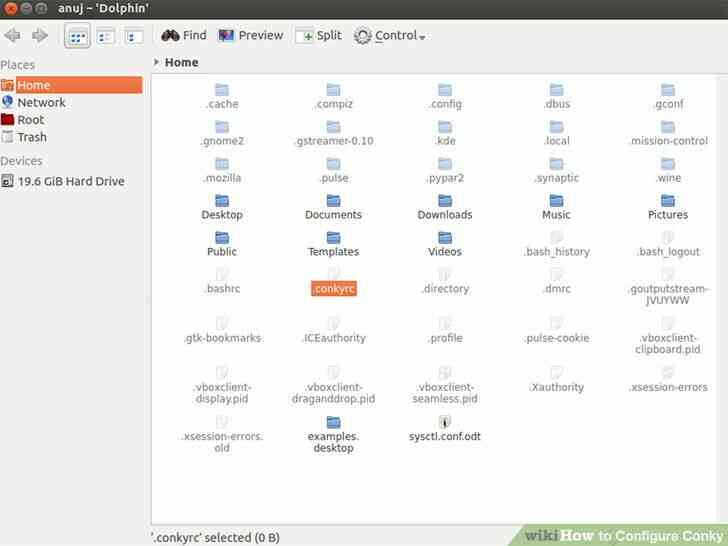Click the Home breadcrumb label
728x546 pixels.
pos(182,62)
